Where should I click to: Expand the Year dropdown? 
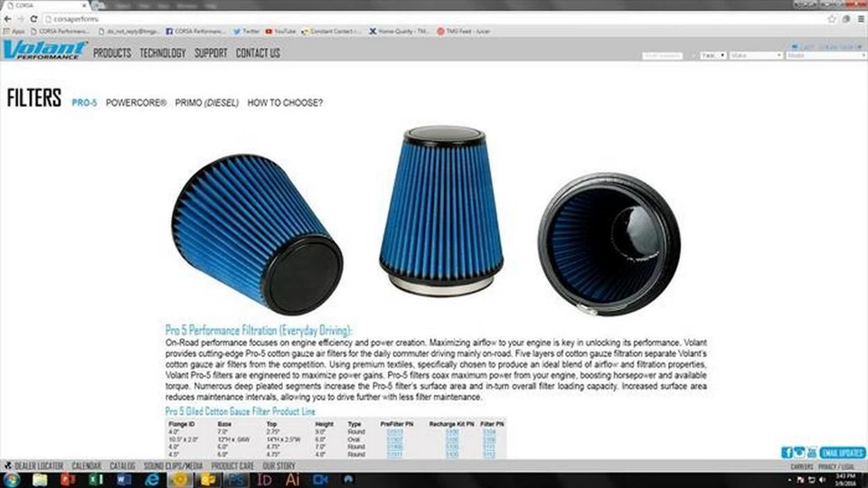(x=713, y=56)
